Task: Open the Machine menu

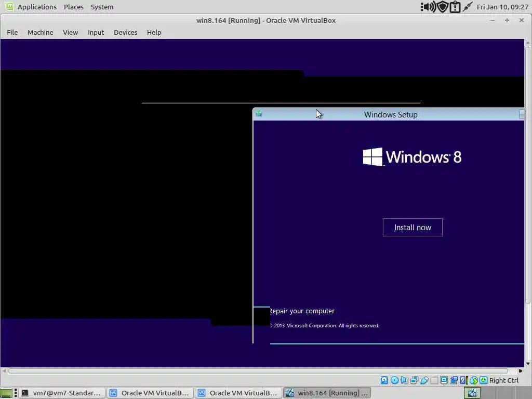Action: point(41,32)
